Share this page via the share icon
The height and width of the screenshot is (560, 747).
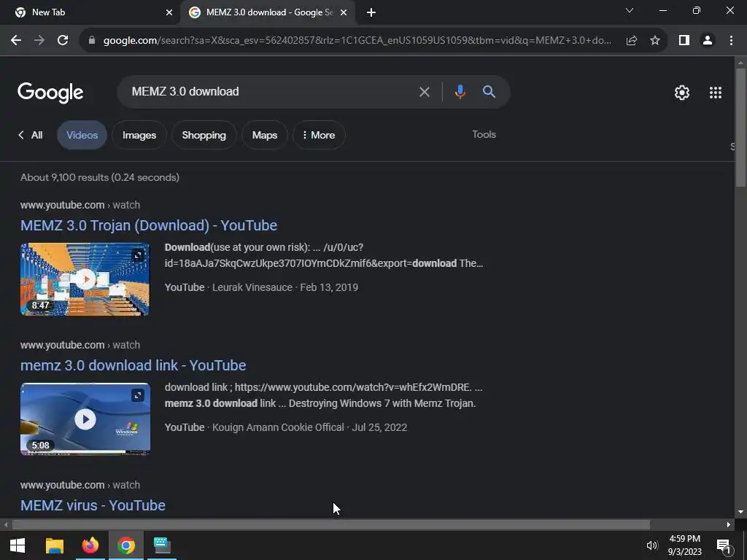coord(632,41)
